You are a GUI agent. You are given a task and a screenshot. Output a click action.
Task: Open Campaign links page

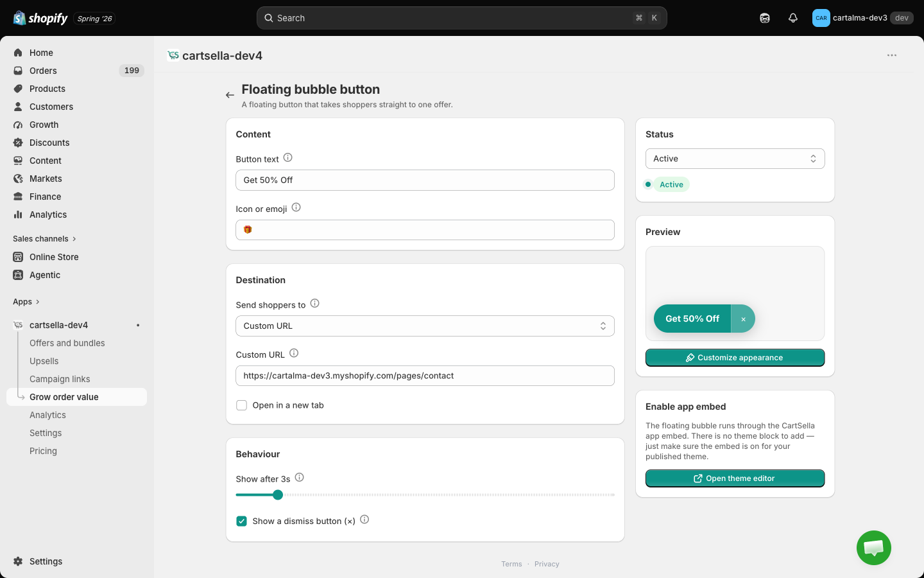pos(60,379)
